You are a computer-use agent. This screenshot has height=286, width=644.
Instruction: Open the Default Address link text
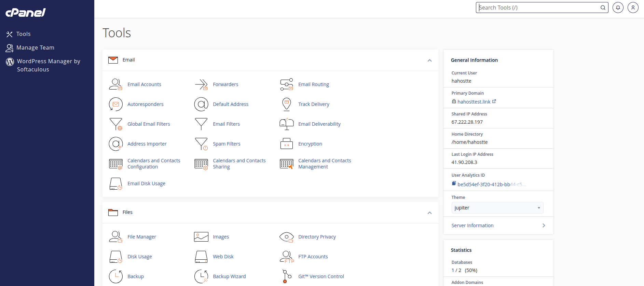(231, 104)
